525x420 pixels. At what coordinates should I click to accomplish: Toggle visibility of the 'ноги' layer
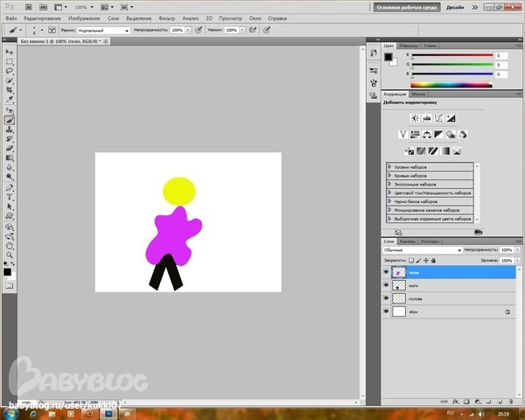pos(386,285)
